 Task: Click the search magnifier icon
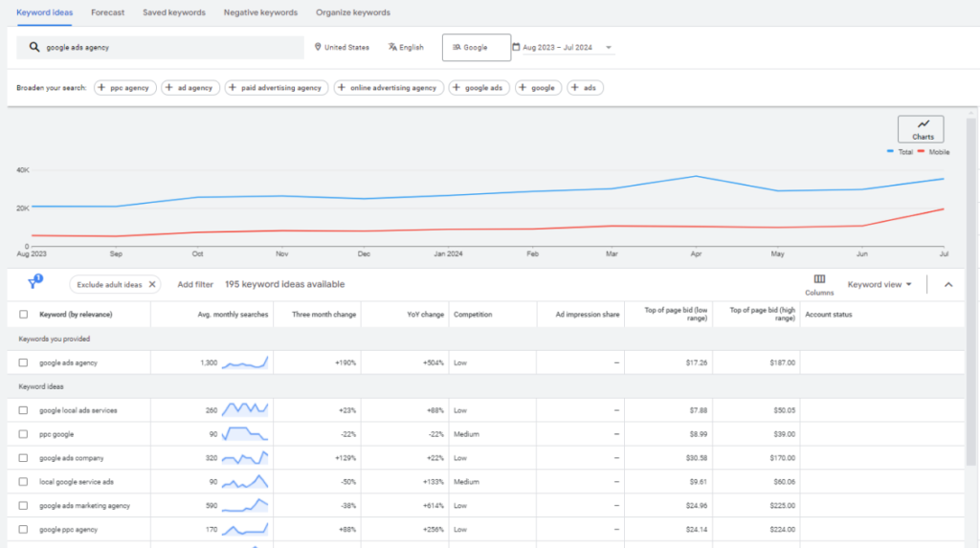click(x=34, y=47)
